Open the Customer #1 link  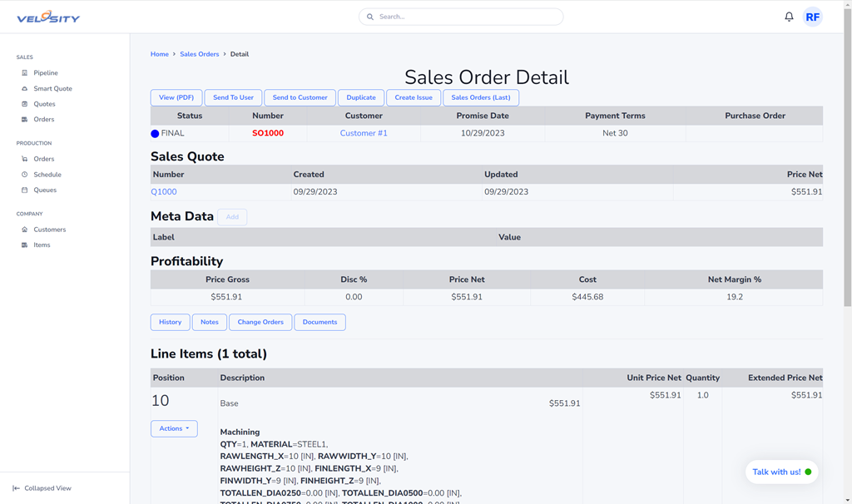[364, 133]
